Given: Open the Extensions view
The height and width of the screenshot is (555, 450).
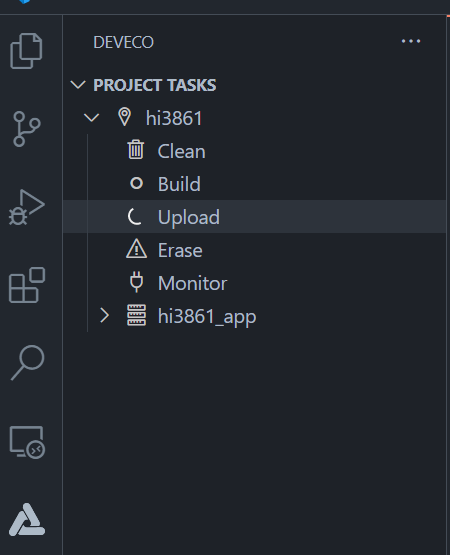Looking at the screenshot, I should [27, 285].
